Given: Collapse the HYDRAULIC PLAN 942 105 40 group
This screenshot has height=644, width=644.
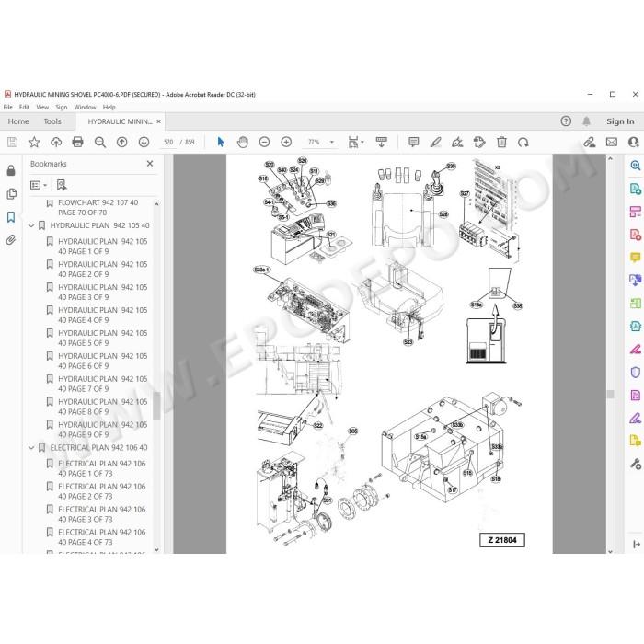Looking at the screenshot, I should (31, 225).
